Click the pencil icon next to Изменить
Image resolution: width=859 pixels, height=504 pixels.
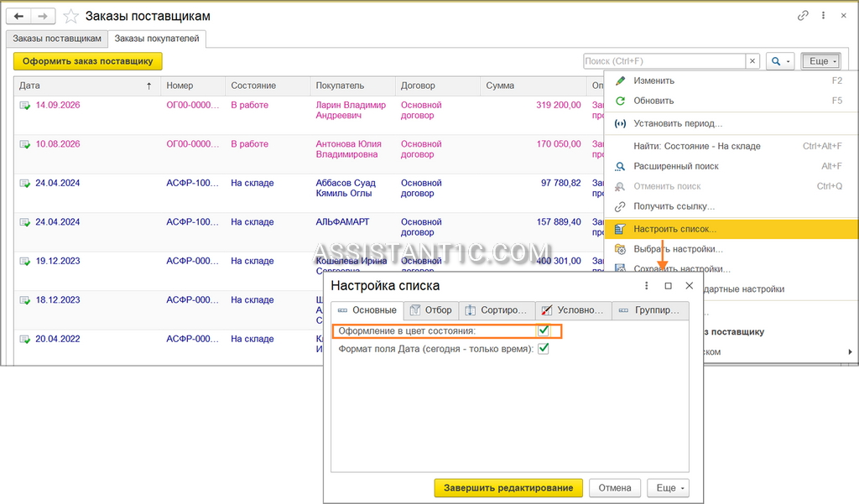point(620,81)
